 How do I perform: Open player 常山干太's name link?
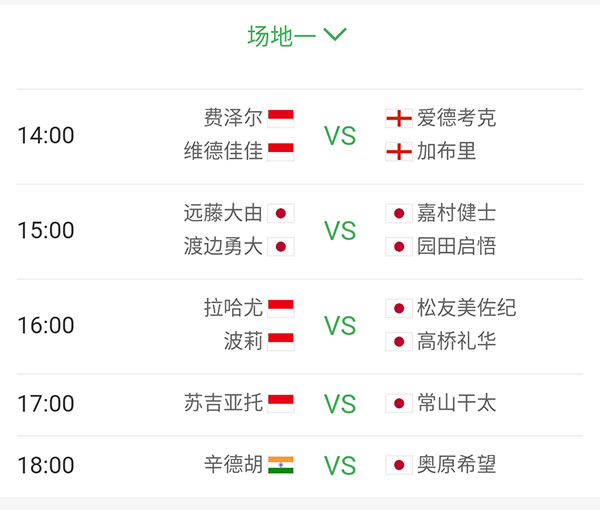(456, 403)
